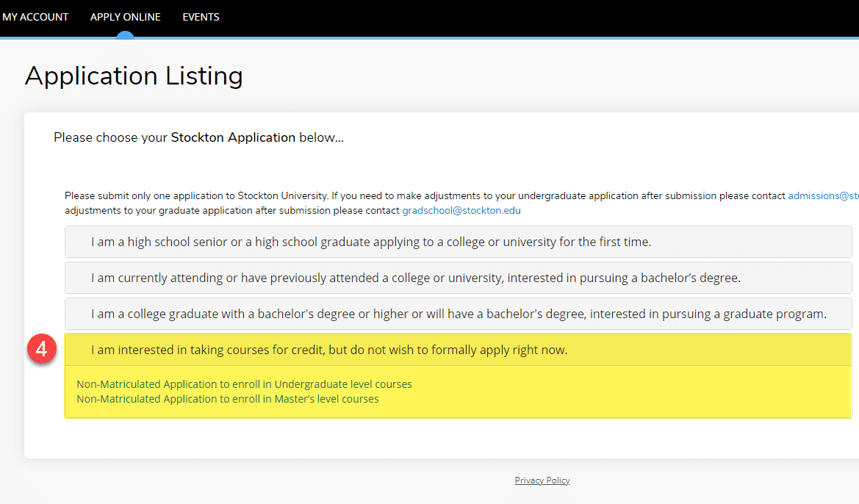Viewport: 859px width, 504px height.
Task: Collapse the taking courses for credit option
Action: [458, 350]
